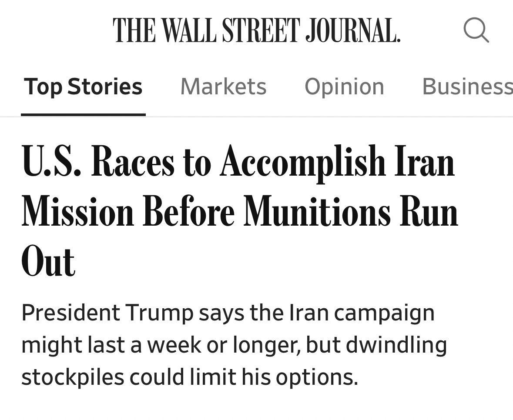Tap "JOURNAL." in the masthead

coord(352,30)
